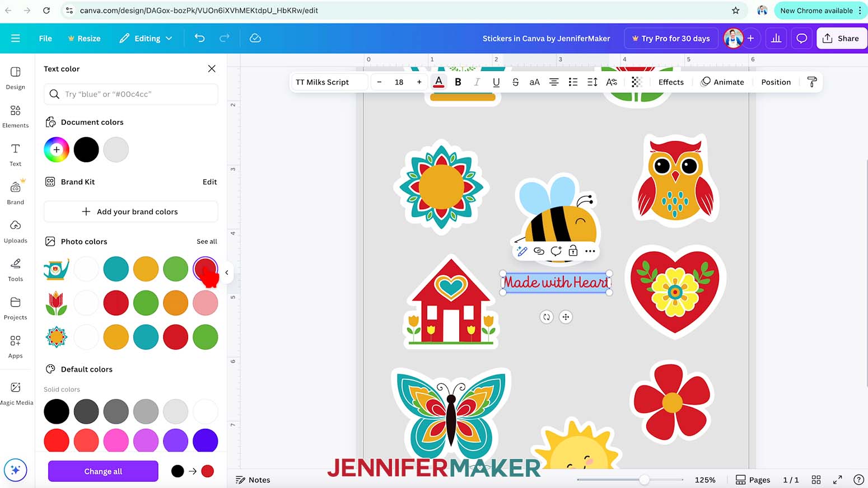The width and height of the screenshot is (868, 488).
Task: Select the black document color swatch
Action: click(x=86, y=149)
